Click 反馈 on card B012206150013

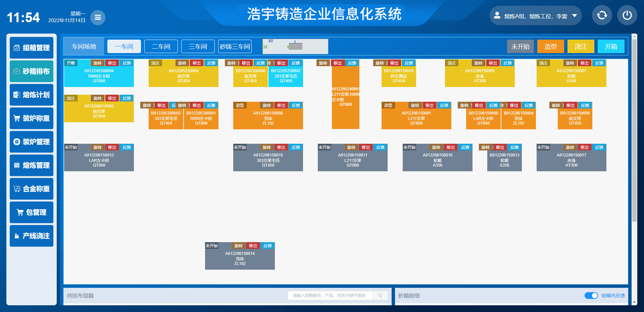click(514, 147)
